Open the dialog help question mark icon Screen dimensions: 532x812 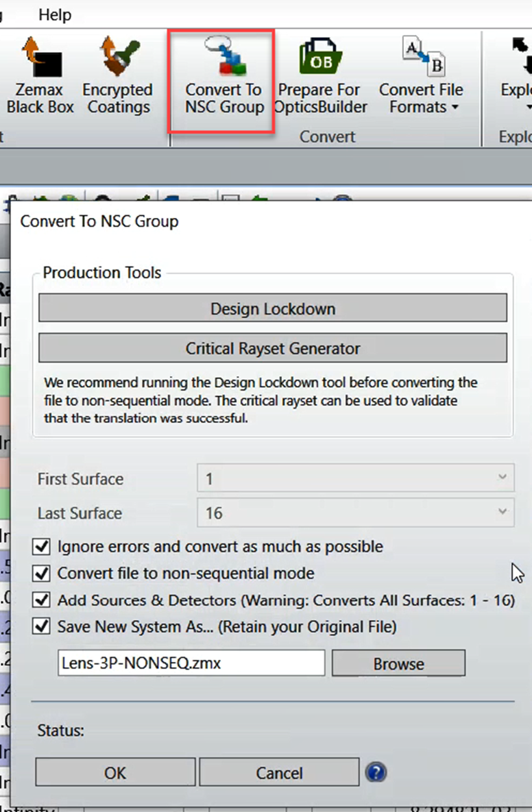point(376,773)
